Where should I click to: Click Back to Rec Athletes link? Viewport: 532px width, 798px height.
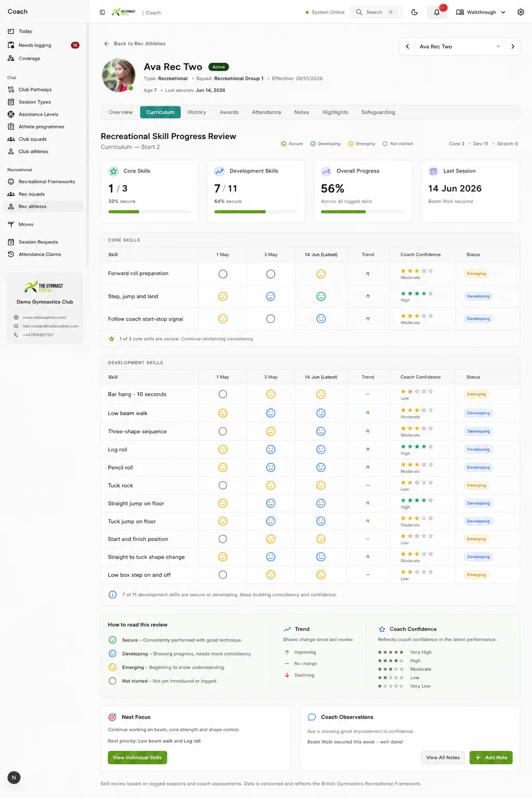click(x=135, y=44)
